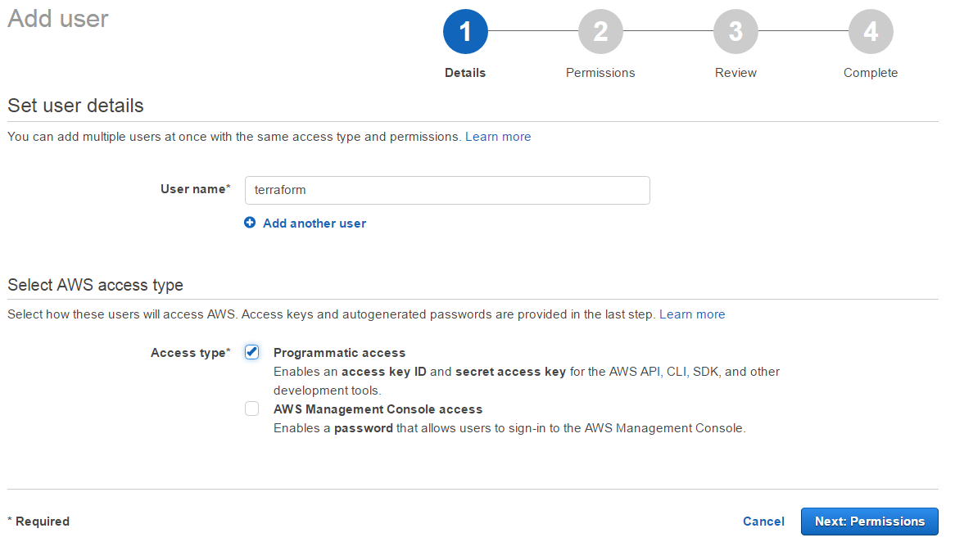Select the Details step label

465,73
